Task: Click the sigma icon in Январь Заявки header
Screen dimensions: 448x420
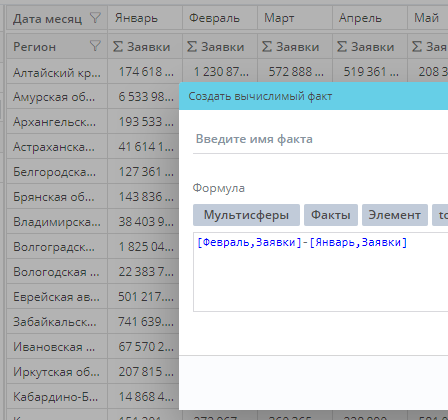Action: point(118,47)
